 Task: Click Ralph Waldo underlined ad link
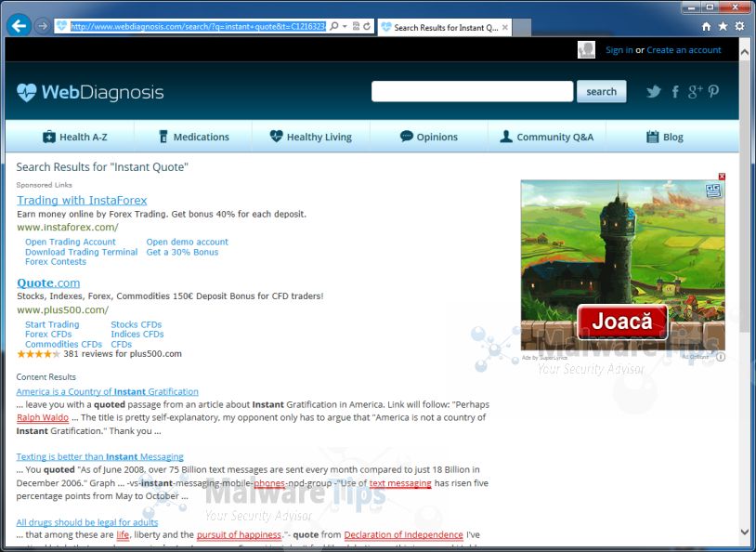[x=43, y=417]
